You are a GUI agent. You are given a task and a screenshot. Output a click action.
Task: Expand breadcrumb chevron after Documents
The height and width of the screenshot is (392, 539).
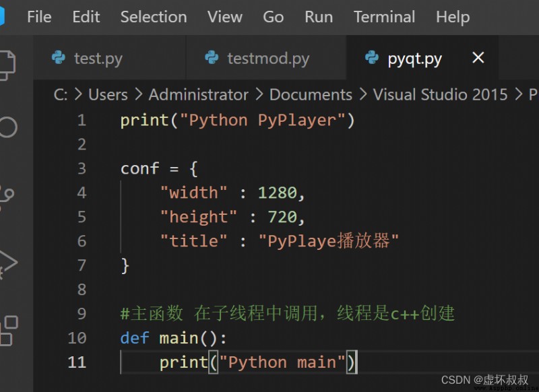[x=363, y=94]
